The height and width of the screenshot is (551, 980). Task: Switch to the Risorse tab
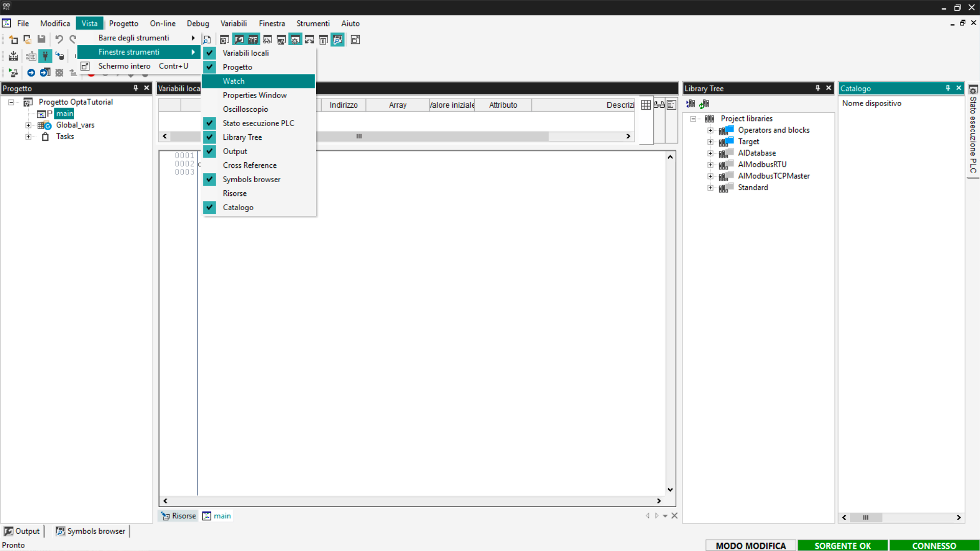[x=179, y=516]
